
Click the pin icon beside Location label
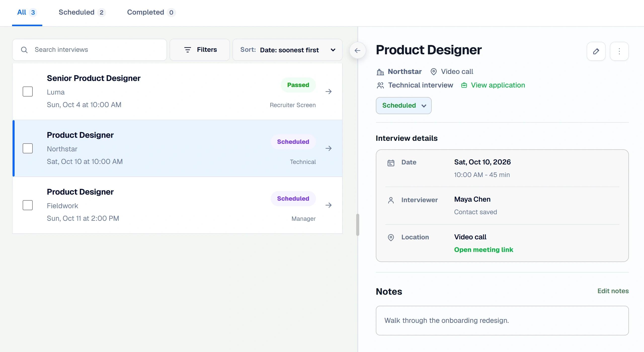(x=391, y=237)
